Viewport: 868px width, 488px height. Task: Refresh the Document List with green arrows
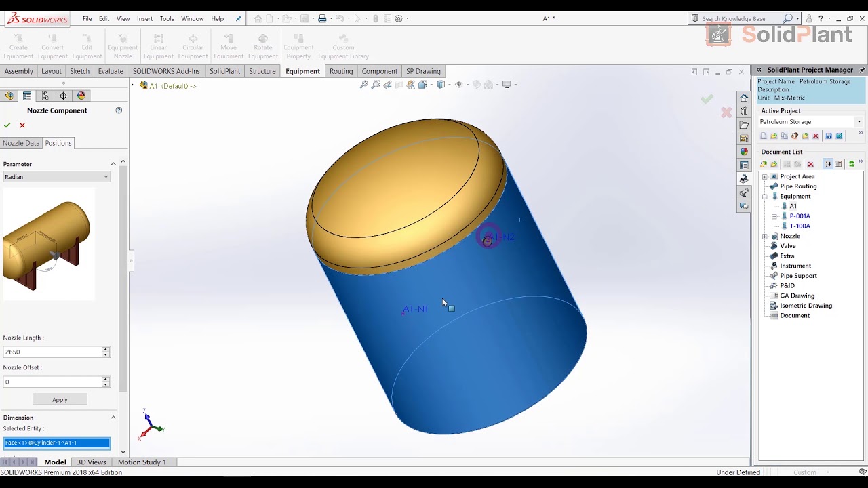[x=852, y=164]
